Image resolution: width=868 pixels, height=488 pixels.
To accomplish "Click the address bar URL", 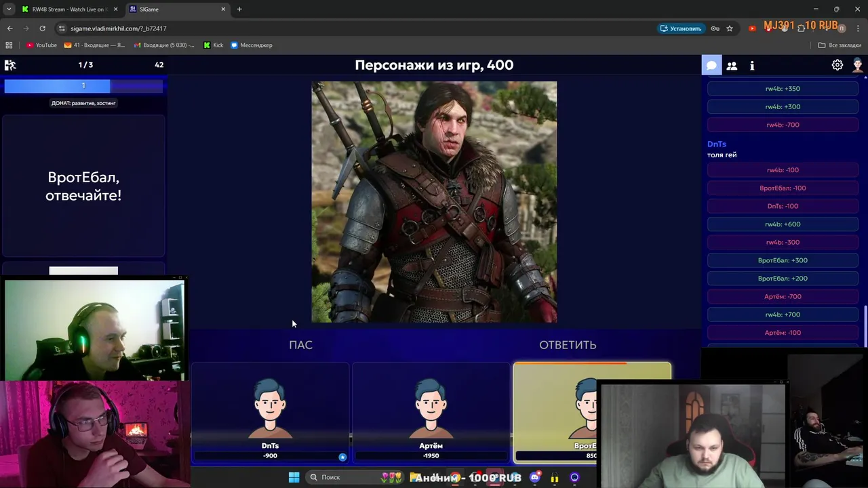I will click(x=119, y=28).
